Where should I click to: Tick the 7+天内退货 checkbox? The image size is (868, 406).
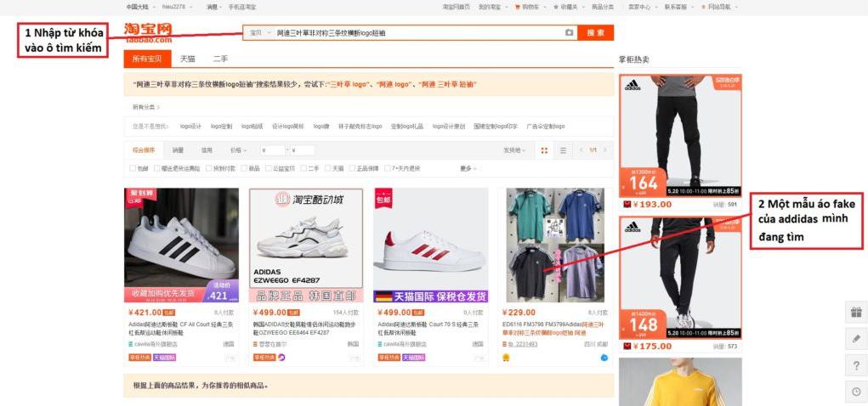pos(388,168)
